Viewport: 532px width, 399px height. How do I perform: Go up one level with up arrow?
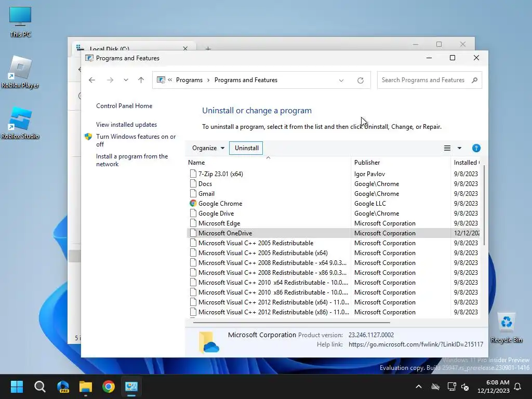[141, 80]
